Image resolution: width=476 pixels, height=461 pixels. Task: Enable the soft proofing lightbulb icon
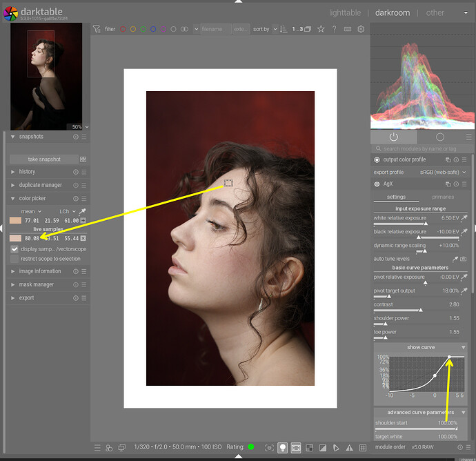pyautogui.click(x=283, y=448)
